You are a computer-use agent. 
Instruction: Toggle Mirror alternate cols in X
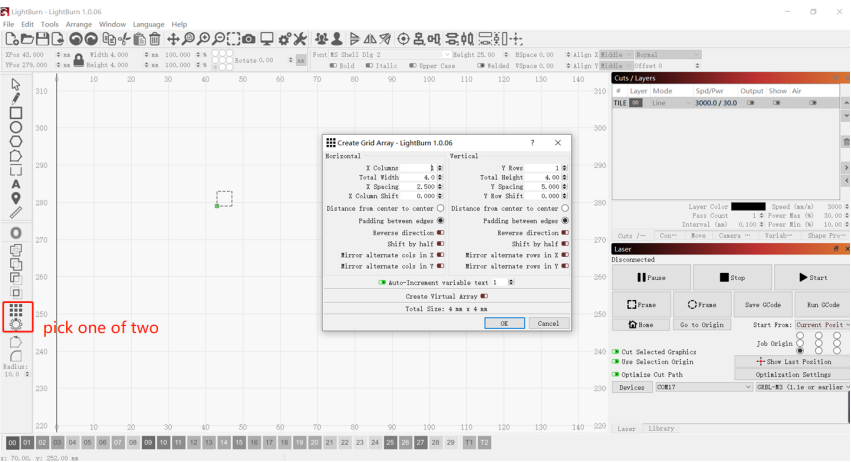click(x=440, y=255)
